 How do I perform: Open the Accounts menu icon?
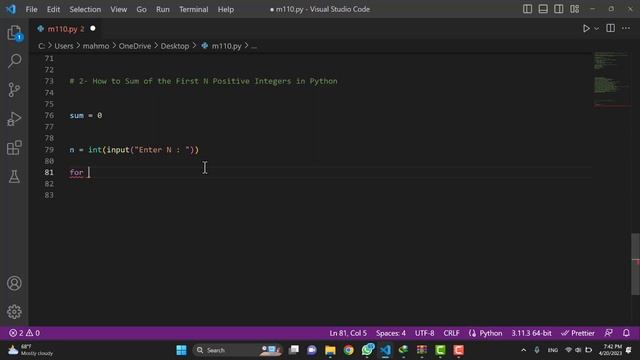click(x=14, y=283)
